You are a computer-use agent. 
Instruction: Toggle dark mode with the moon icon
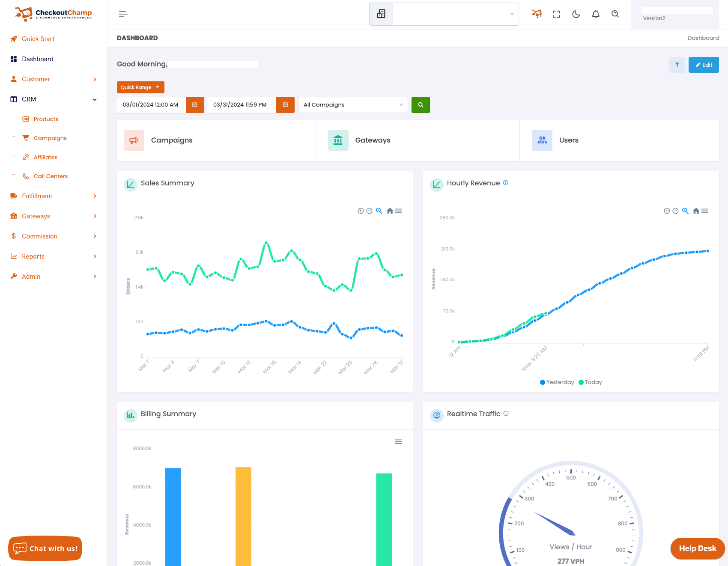click(576, 14)
